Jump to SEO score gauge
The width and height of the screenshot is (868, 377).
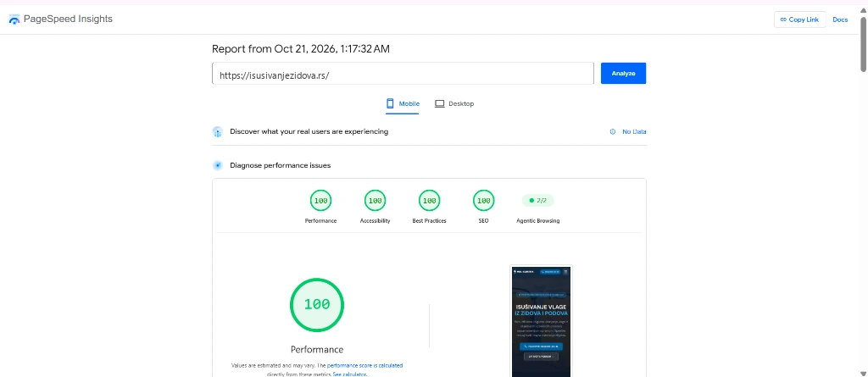tap(483, 201)
